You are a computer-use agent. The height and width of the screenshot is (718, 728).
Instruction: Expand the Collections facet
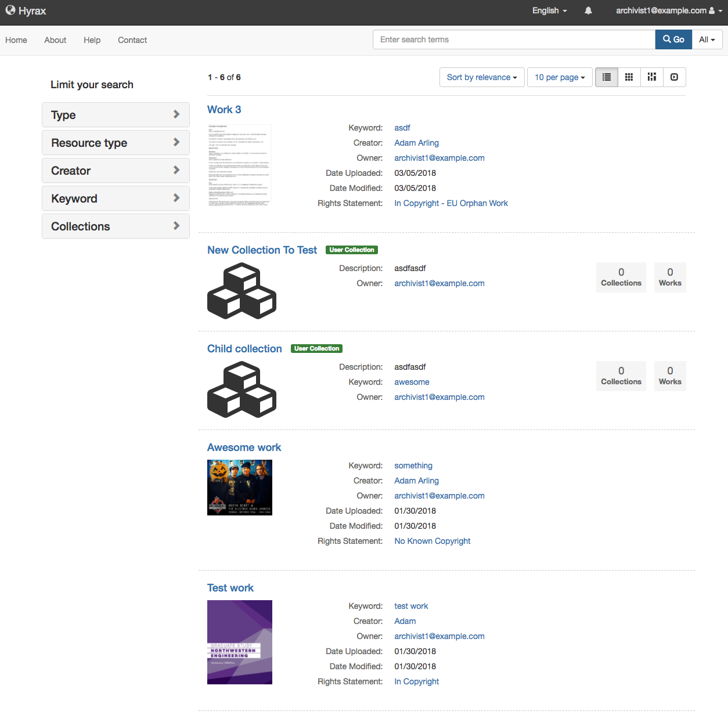(116, 226)
